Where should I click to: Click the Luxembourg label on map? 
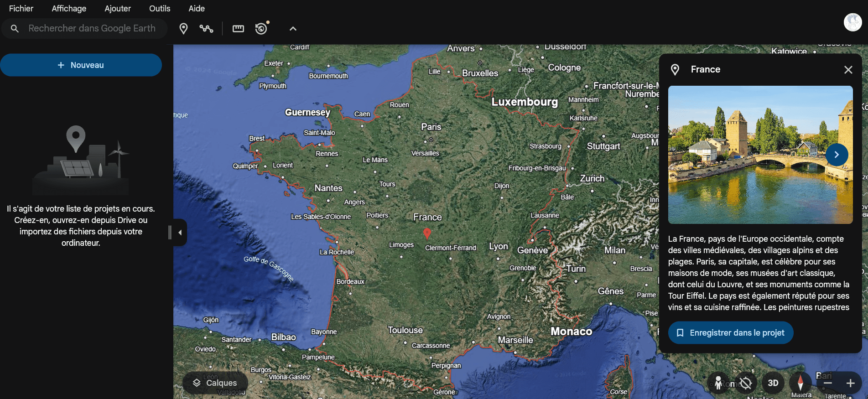525,102
